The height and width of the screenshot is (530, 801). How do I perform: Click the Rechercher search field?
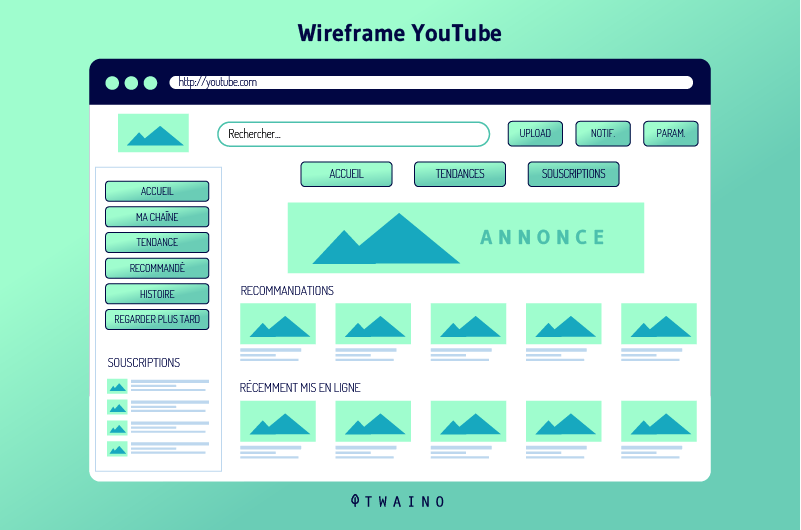(x=354, y=134)
